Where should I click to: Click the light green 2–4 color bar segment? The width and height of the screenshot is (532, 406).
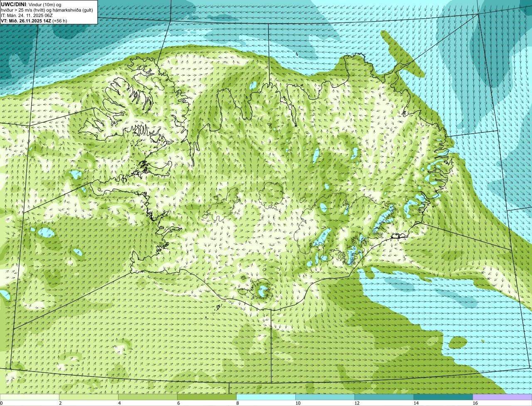(89, 397)
